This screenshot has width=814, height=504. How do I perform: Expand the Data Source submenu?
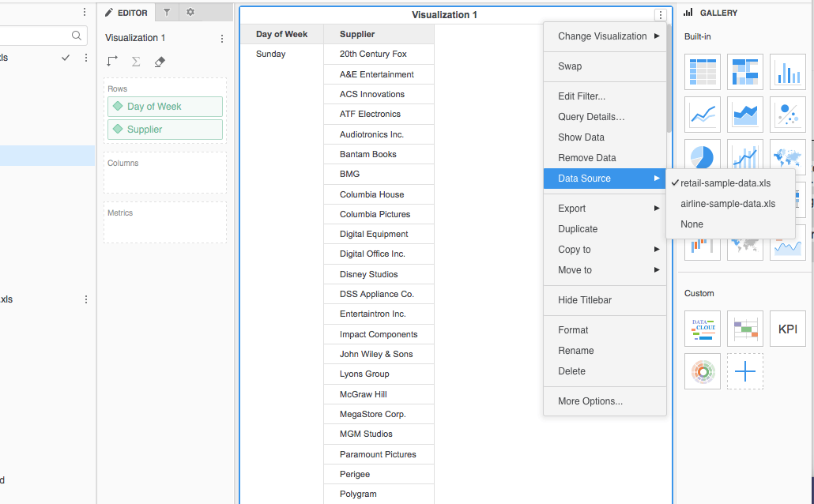605,178
